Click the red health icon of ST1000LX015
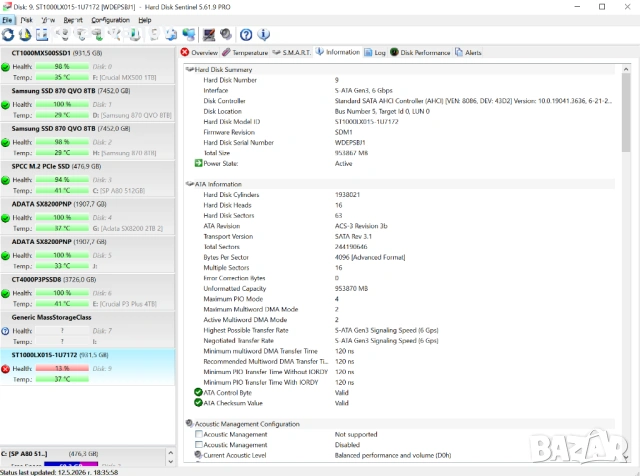 click(5, 369)
